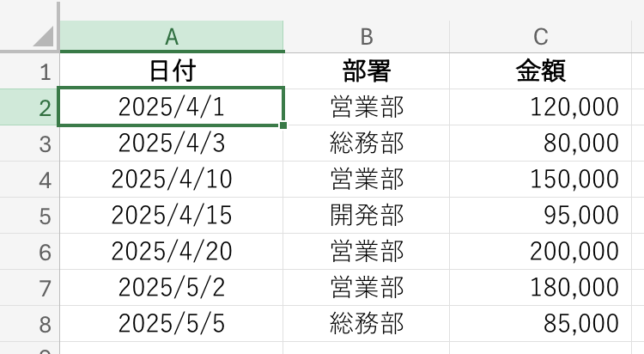Select the date cell 2025/5/5
Image resolution: width=644 pixels, height=354 pixels.
point(172,323)
